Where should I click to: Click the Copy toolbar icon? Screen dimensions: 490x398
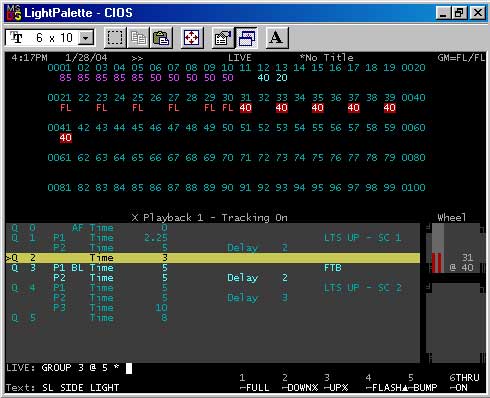(138, 38)
